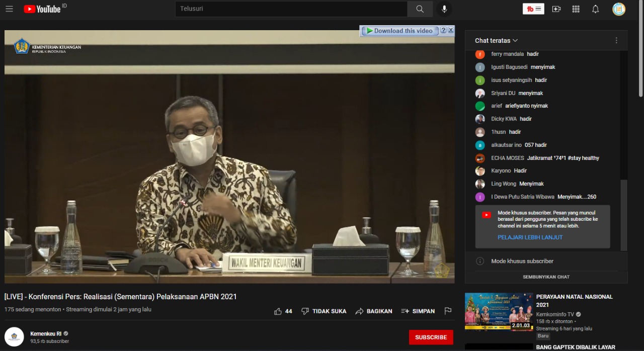
Task: Open the PELAJARI LEBIH LANJUT link
Action: coord(530,237)
